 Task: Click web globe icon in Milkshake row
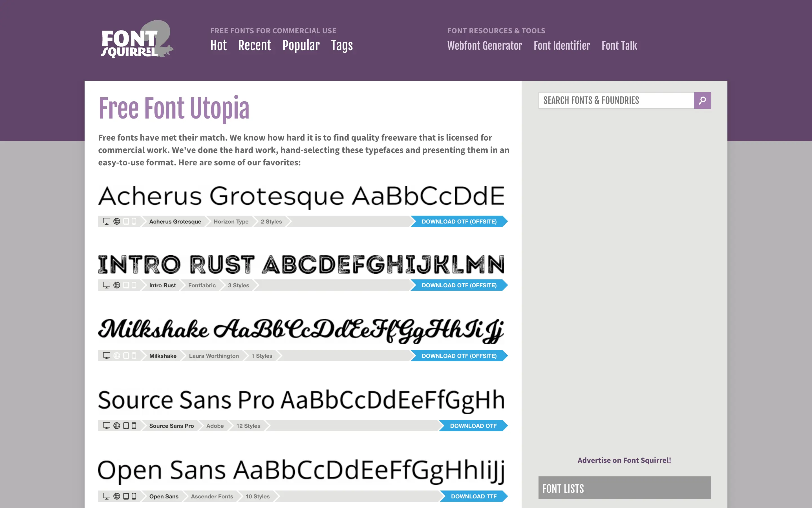[x=117, y=356]
